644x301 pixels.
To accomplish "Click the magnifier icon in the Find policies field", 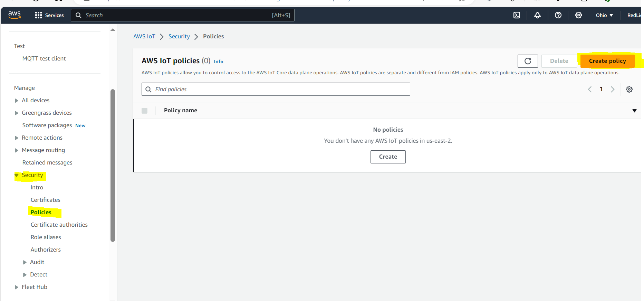I will tap(148, 90).
